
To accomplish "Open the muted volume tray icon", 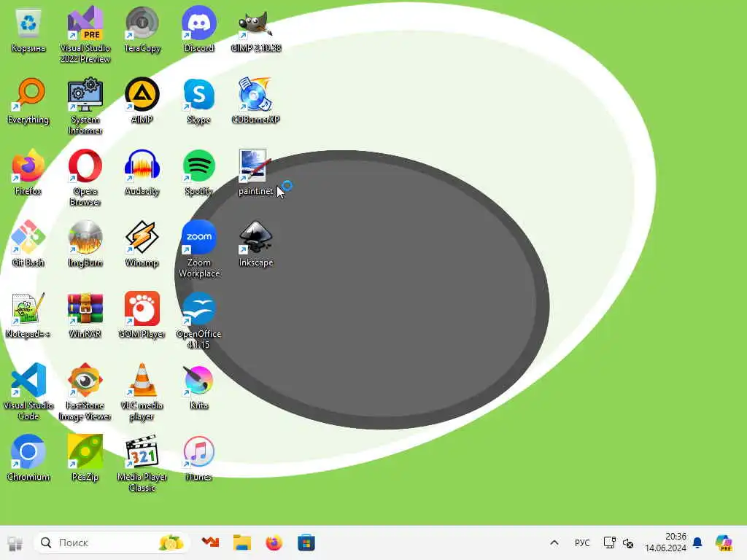I will point(628,542).
